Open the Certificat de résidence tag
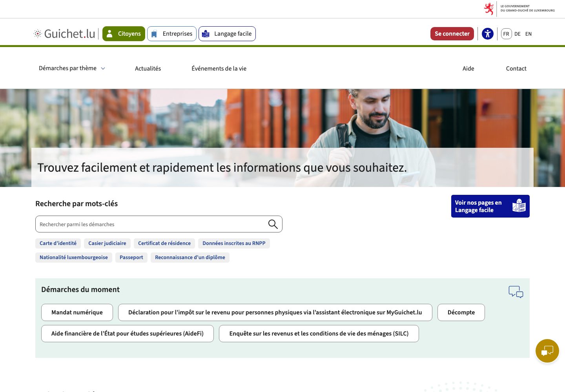 164,243
